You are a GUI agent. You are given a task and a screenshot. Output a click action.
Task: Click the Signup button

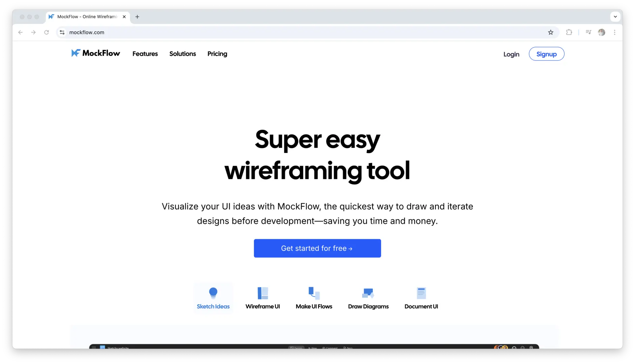point(546,54)
